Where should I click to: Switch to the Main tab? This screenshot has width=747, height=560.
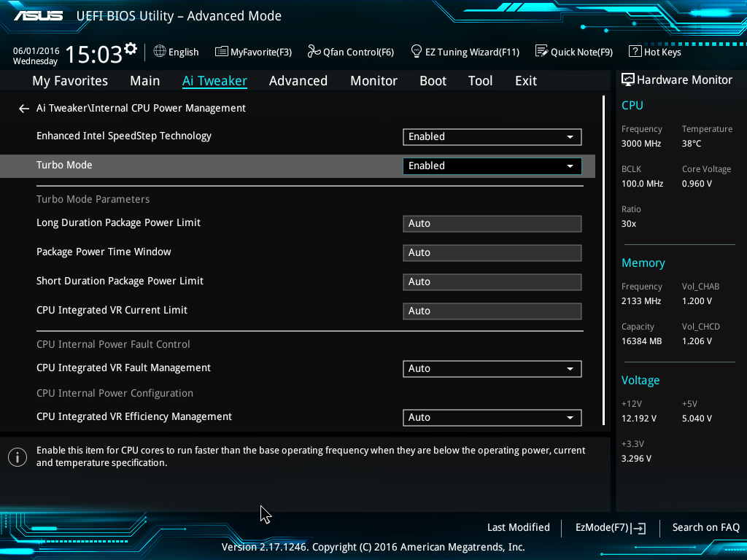(x=145, y=81)
